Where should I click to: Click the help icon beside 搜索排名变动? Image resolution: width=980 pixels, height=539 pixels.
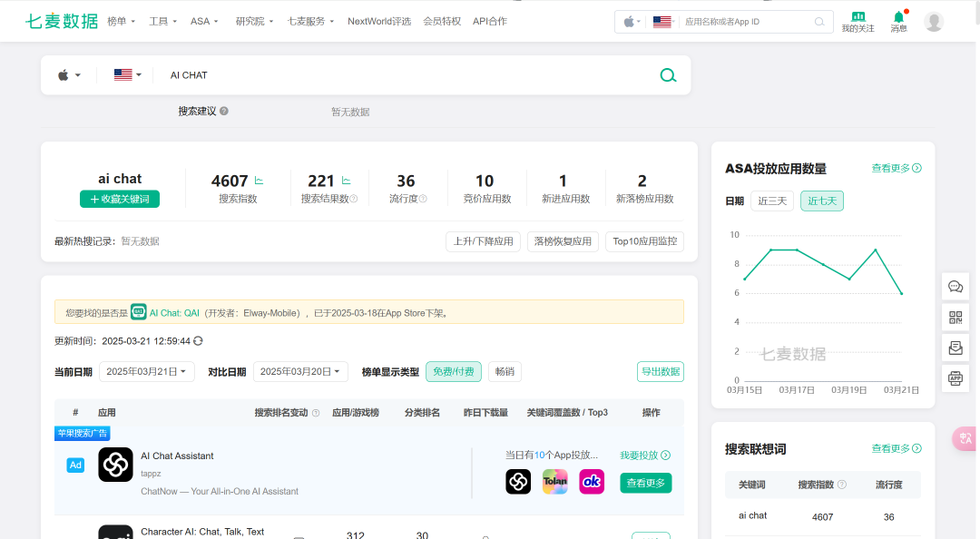tap(316, 413)
